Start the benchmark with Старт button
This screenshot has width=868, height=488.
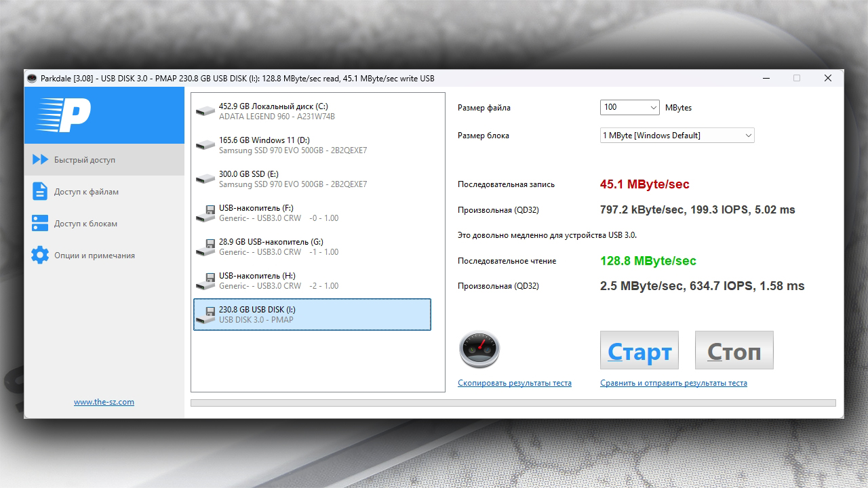639,350
